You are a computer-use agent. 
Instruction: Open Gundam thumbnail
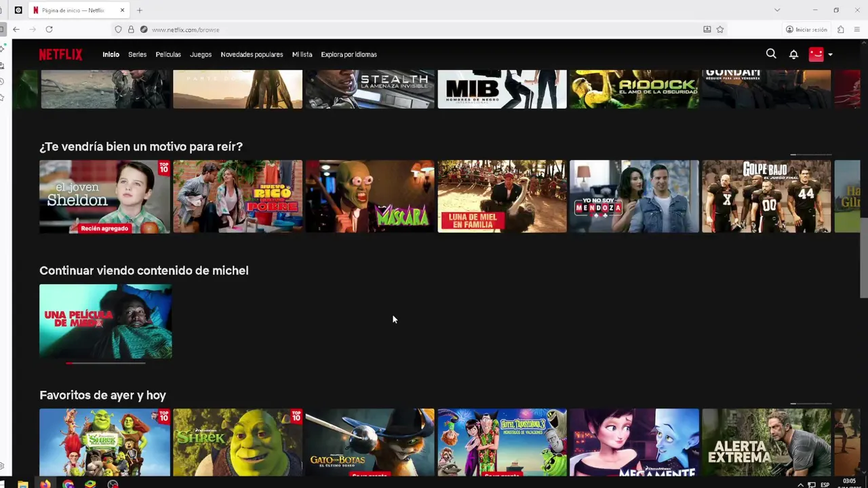coord(766,89)
